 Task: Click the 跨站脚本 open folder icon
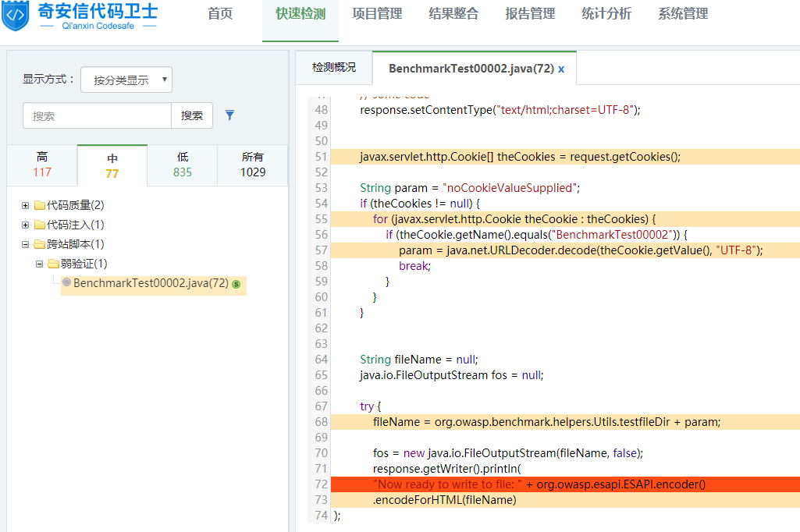(40, 245)
